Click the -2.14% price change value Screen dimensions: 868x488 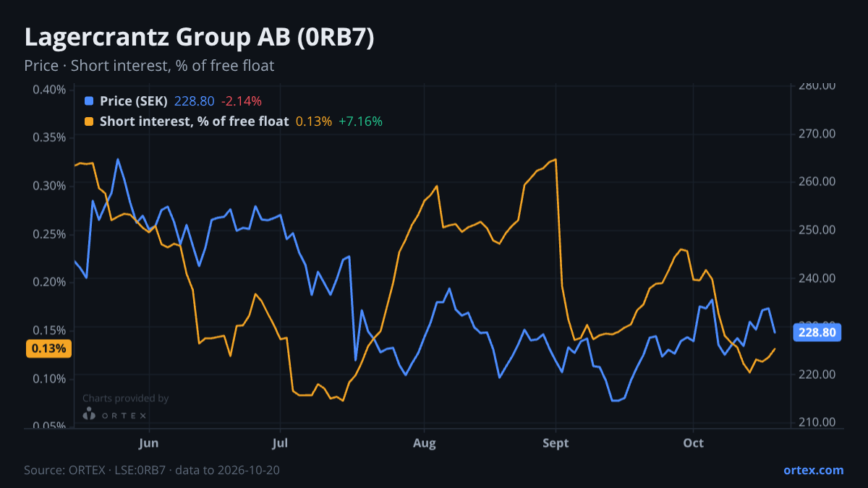point(242,101)
